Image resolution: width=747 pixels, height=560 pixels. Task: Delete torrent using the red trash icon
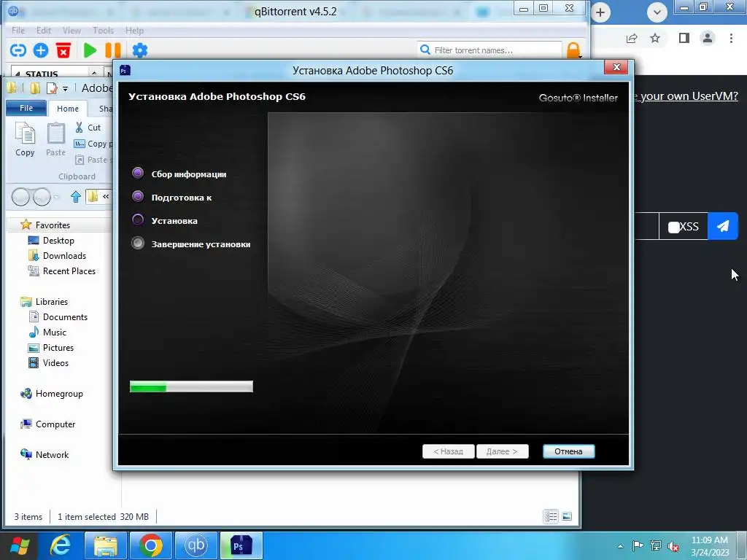click(x=63, y=50)
